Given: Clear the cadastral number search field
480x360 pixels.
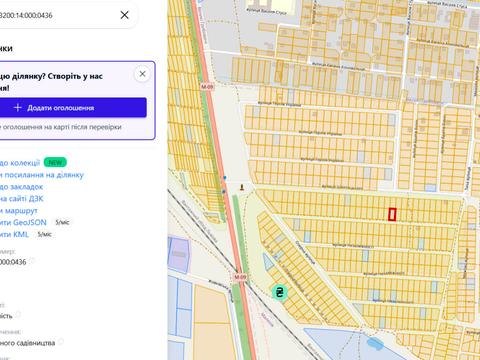Looking at the screenshot, I should (x=125, y=15).
